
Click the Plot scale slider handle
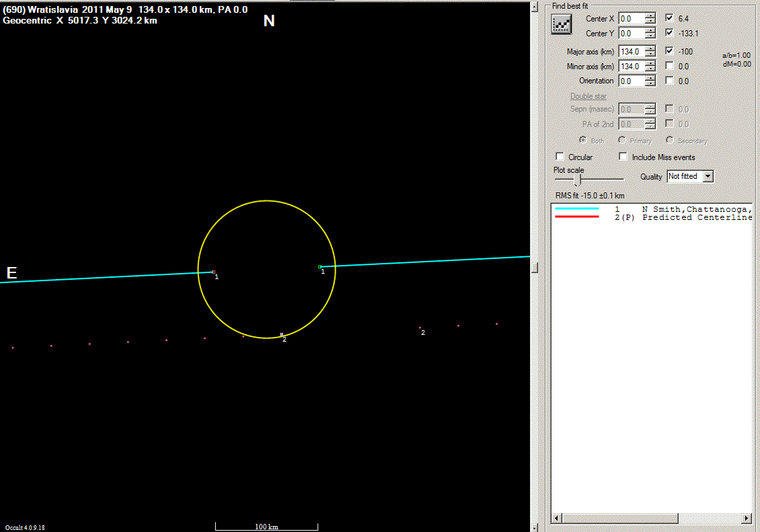[577, 180]
